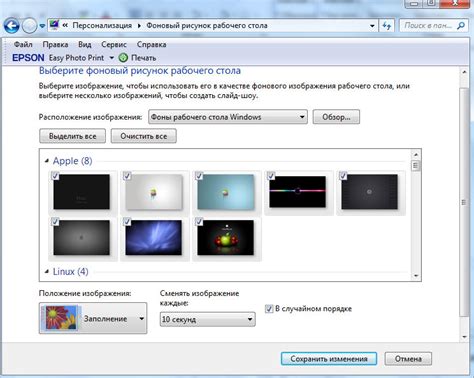This screenshot has width=474, height=378.
Task: Click the Обзор... button
Action: [336, 117]
